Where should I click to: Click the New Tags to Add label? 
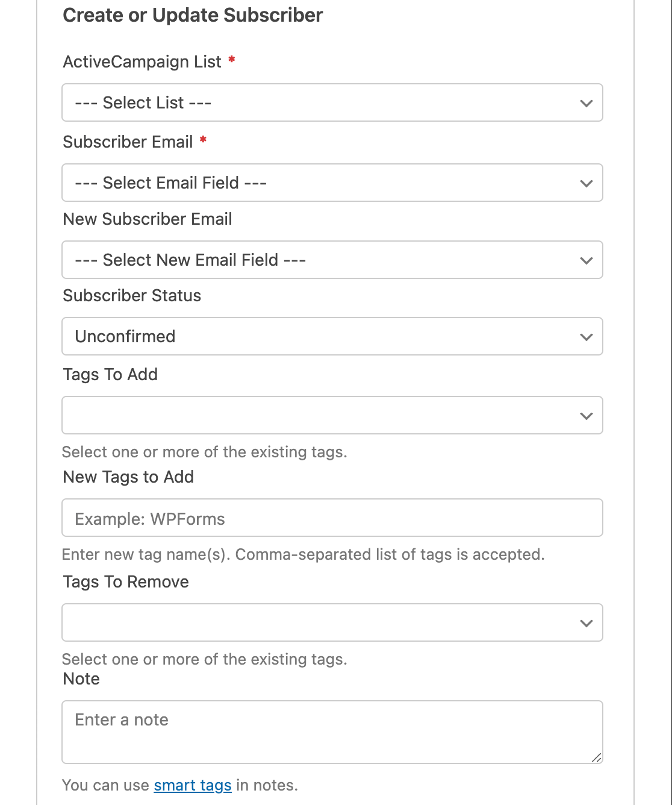coord(128,477)
